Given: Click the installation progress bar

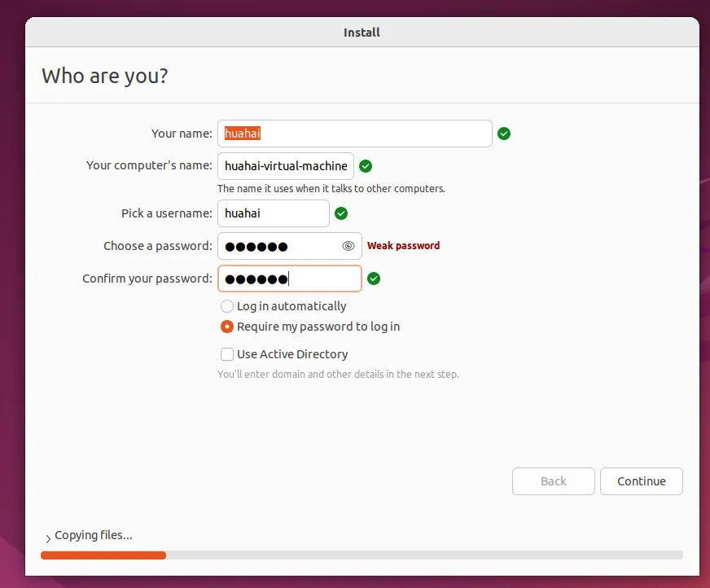Looking at the screenshot, I should tap(362, 555).
